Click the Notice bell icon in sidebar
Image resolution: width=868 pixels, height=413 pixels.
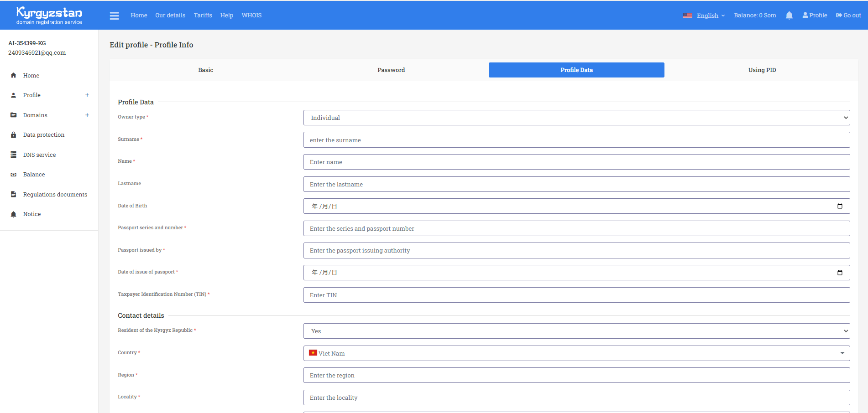click(x=14, y=214)
